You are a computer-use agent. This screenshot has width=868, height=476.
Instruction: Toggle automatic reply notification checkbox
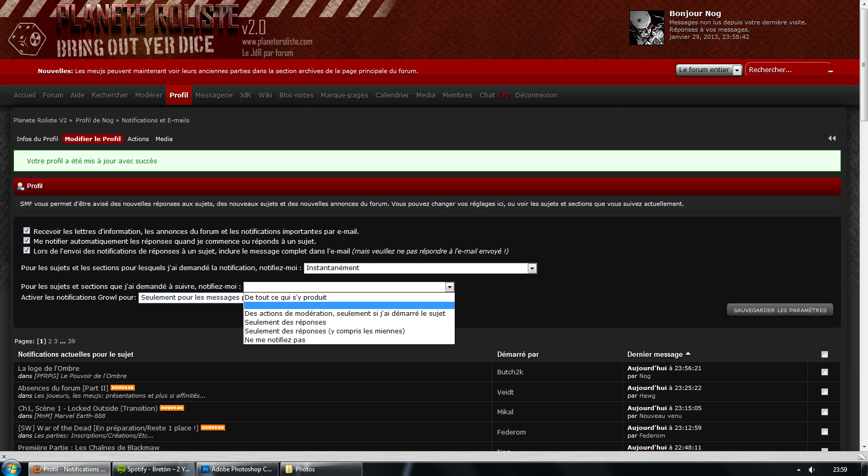coord(26,241)
